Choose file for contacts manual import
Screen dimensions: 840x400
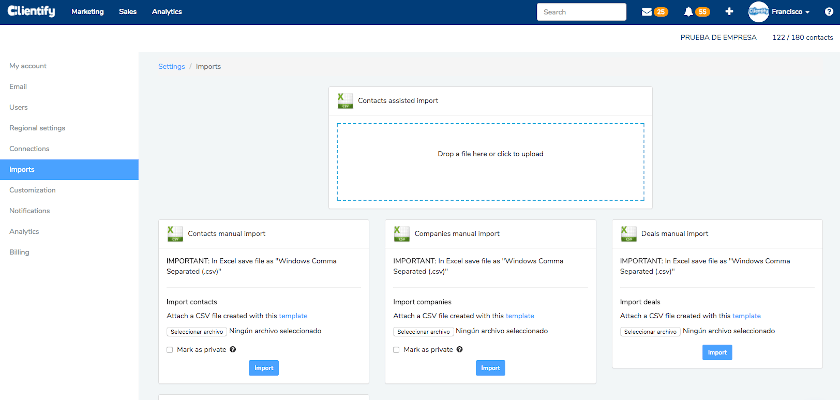pyautogui.click(x=197, y=332)
